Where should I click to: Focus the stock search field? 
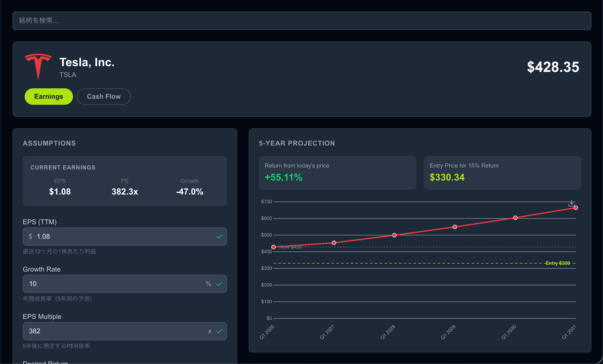(302, 21)
